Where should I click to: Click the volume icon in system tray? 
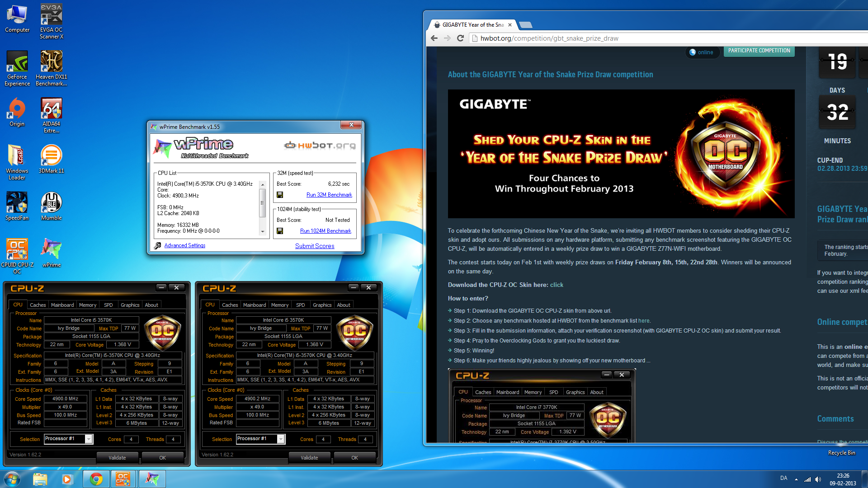818,479
